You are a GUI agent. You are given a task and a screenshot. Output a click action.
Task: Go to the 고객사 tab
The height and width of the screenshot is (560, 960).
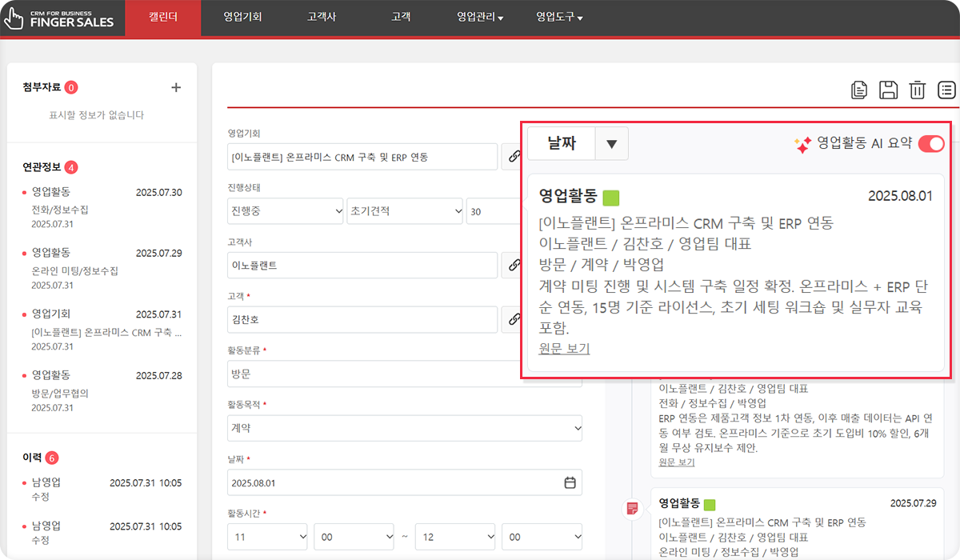[322, 17]
